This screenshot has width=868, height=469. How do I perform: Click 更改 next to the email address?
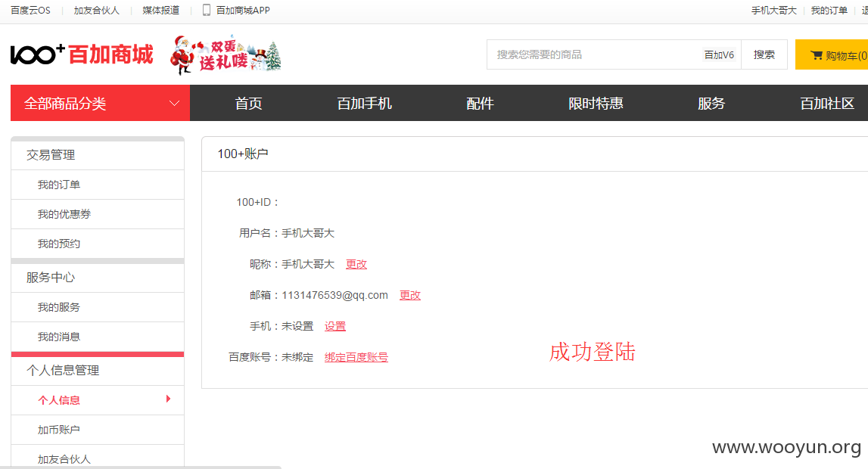click(x=410, y=295)
